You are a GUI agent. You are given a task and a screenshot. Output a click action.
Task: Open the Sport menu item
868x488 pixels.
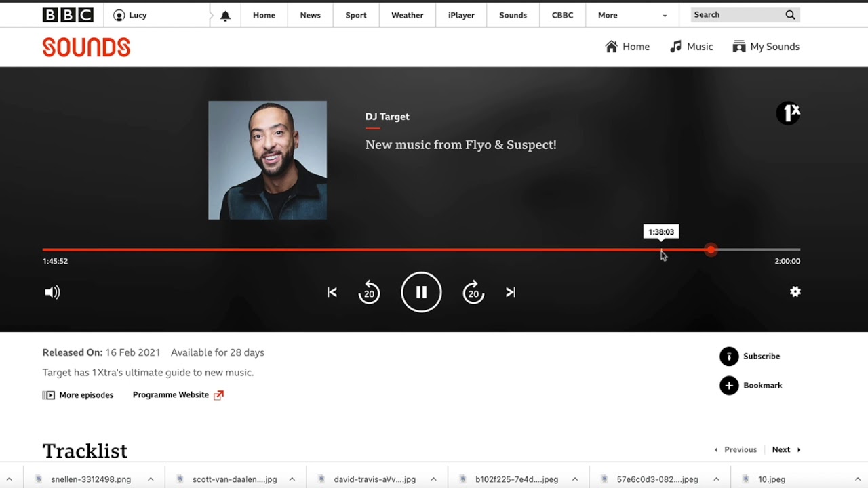pyautogui.click(x=356, y=15)
